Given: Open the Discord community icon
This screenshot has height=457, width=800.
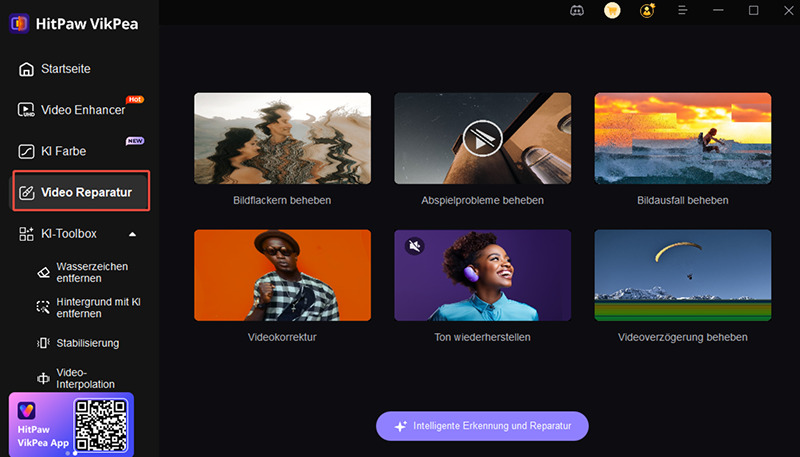Looking at the screenshot, I should pyautogui.click(x=577, y=11).
